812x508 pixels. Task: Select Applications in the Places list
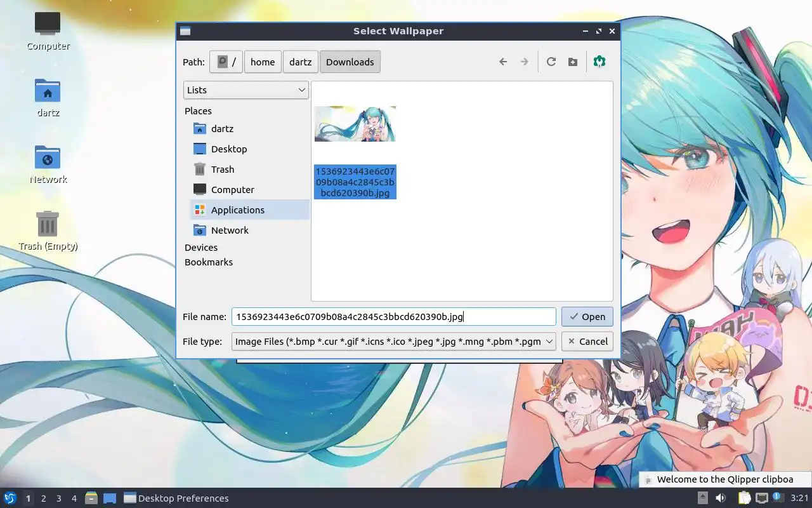point(249,210)
